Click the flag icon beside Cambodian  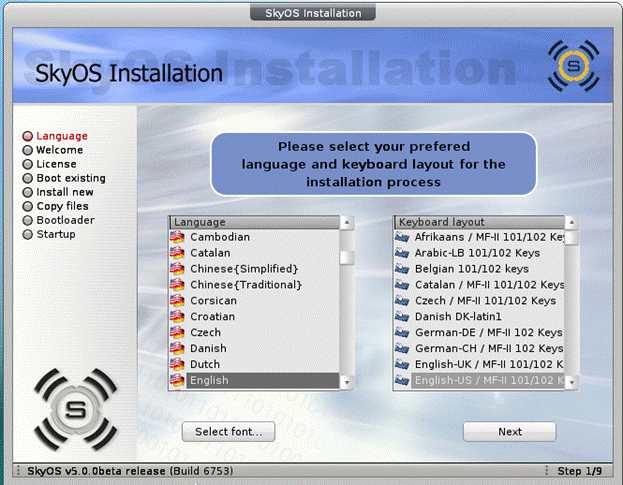click(177, 237)
